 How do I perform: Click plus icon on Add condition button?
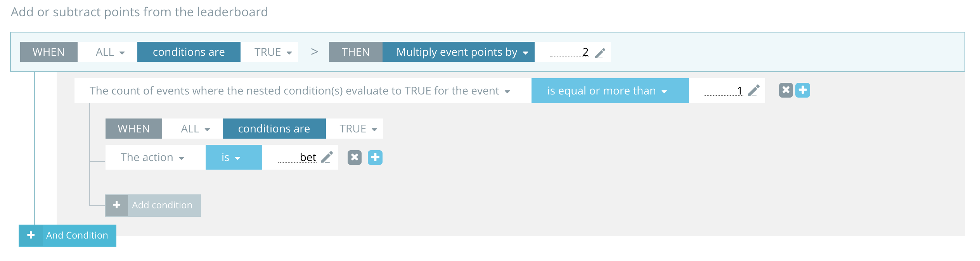(x=117, y=205)
